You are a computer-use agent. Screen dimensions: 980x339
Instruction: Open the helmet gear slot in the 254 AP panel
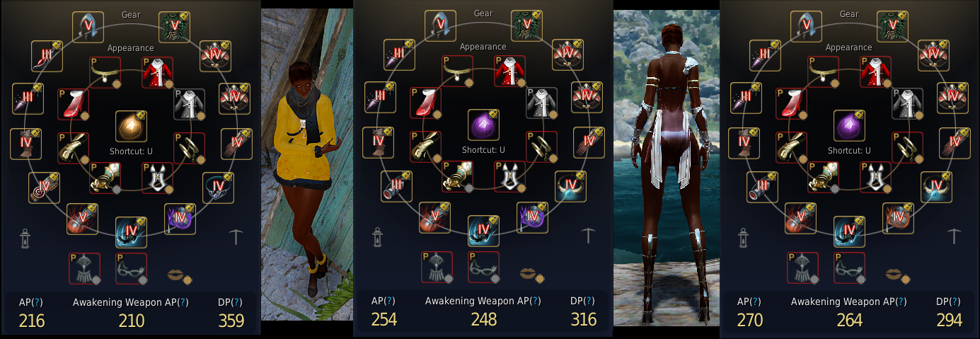(440, 26)
